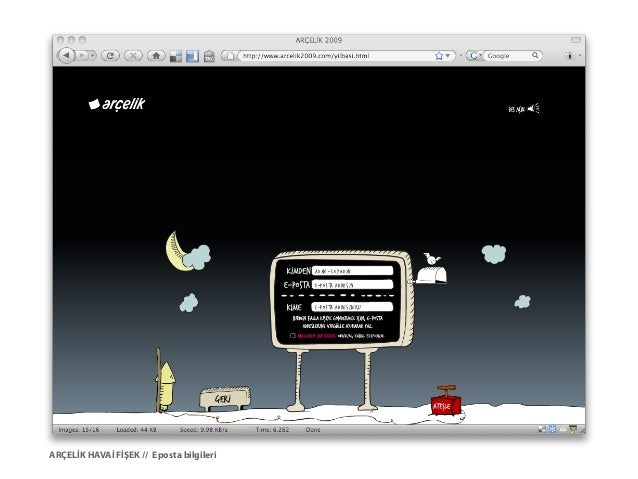Click the 'Time: 6.262' status text

tap(272, 430)
